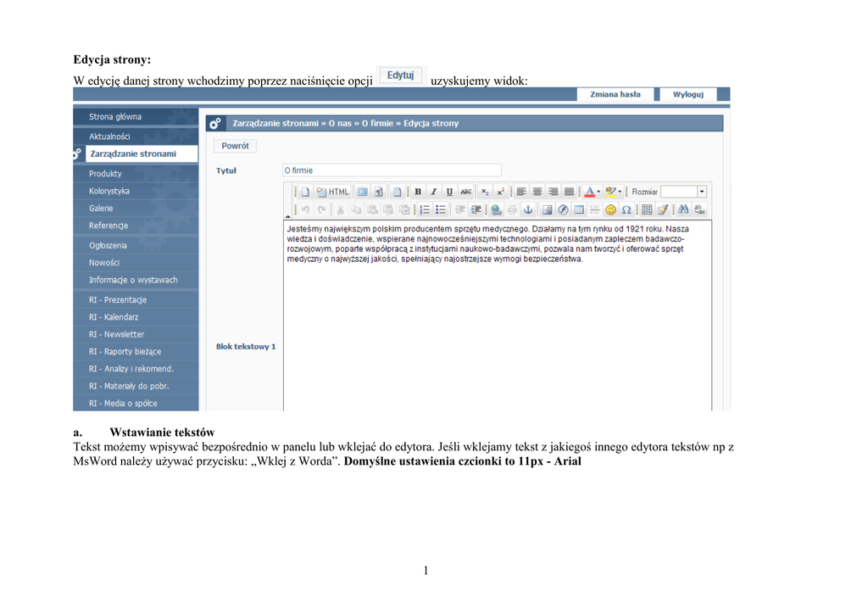Apply italic formatting to text
The height and width of the screenshot is (614, 868).
pyautogui.click(x=433, y=192)
